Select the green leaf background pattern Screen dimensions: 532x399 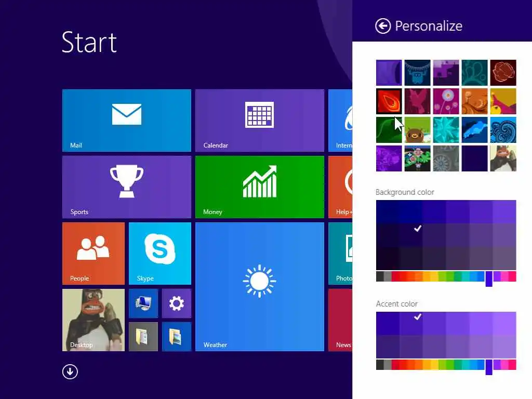tap(389, 130)
